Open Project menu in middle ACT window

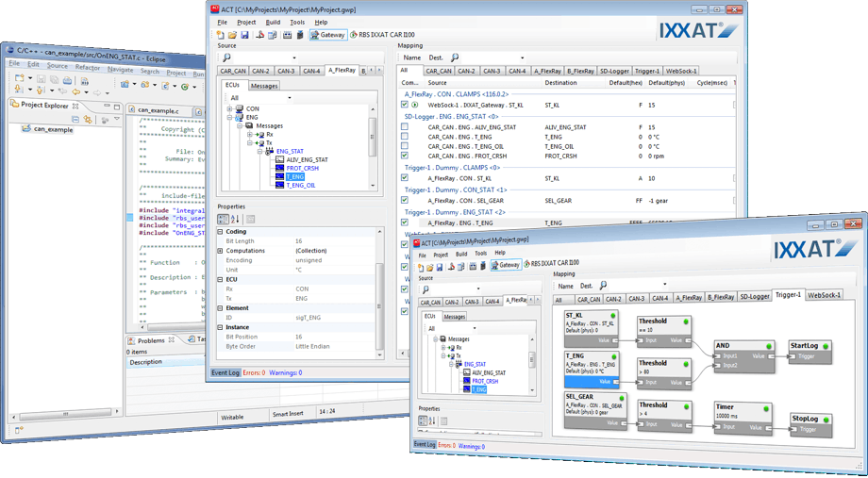coord(246,22)
